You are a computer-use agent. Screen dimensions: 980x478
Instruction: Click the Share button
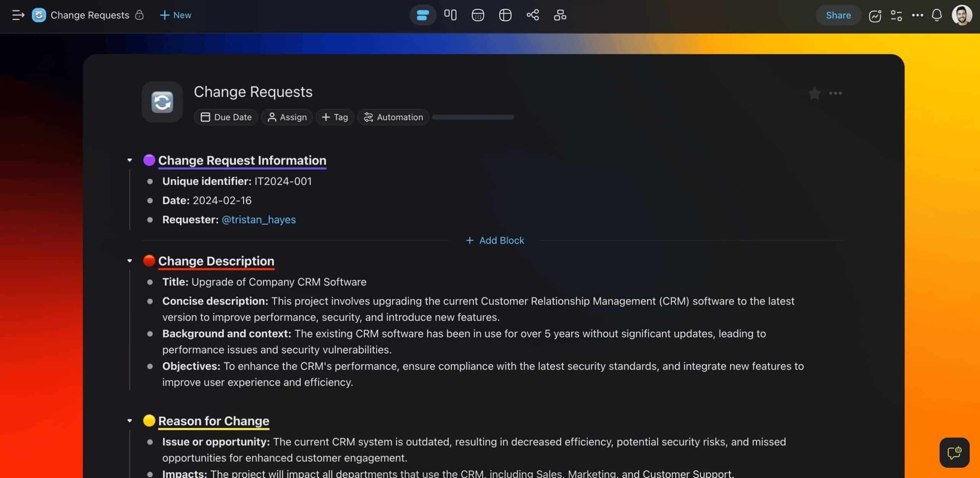click(x=838, y=15)
